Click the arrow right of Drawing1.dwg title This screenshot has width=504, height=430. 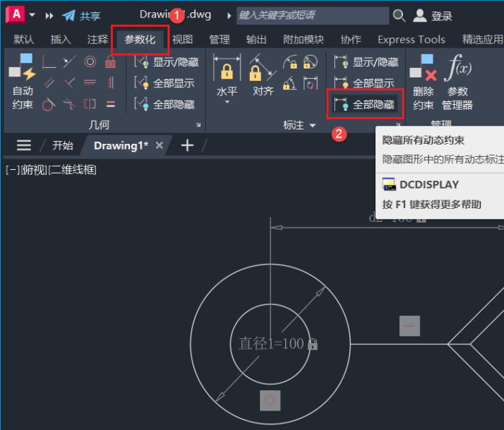coord(229,15)
